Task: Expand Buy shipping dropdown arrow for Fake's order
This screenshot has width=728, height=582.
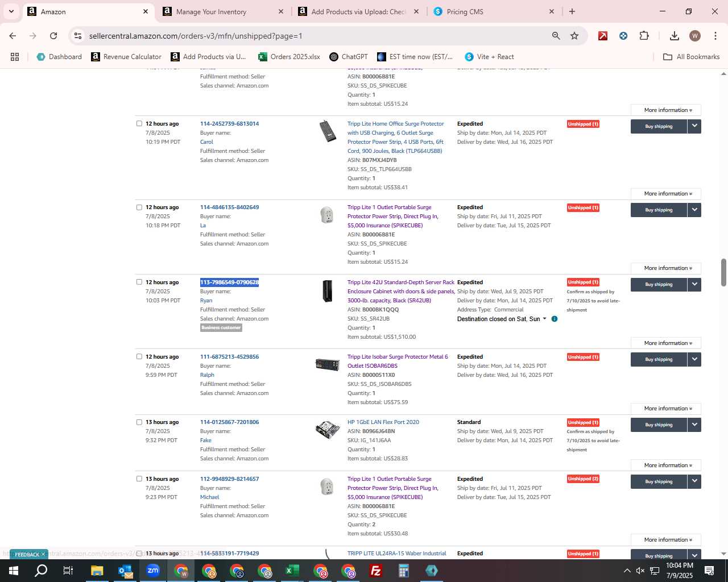Action: coord(694,425)
